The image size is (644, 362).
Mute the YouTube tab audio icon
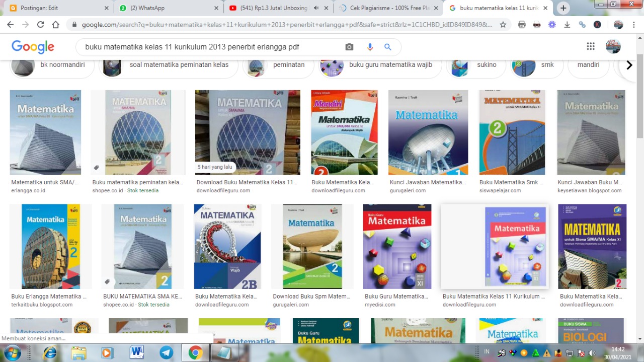(316, 8)
